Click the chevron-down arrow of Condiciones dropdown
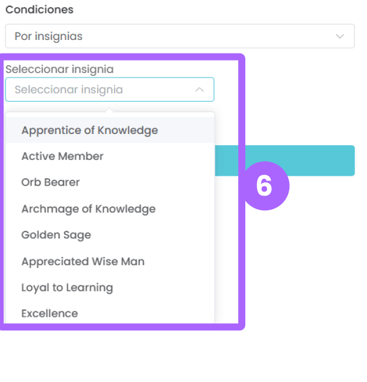The height and width of the screenshot is (382, 367). coord(340,36)
